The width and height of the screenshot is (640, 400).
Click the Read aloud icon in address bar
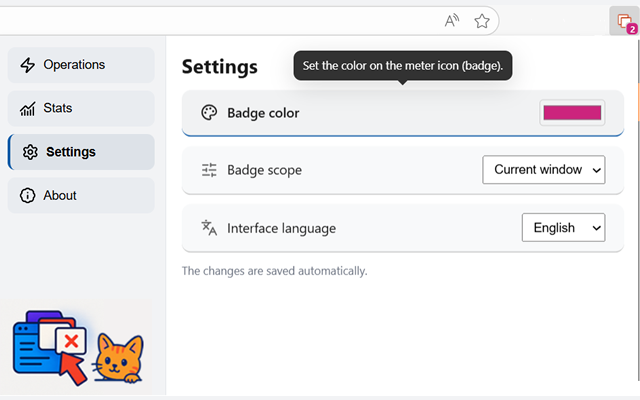pos(452,20)
